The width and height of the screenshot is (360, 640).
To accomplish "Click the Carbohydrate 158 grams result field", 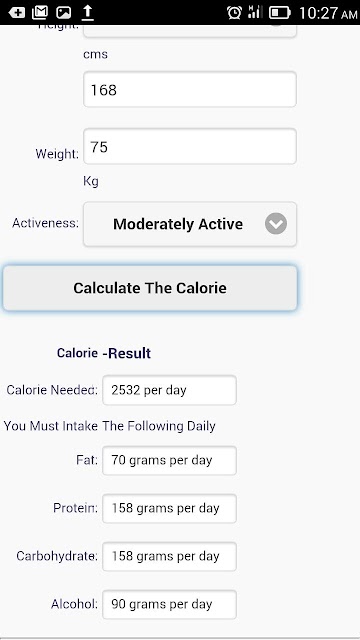I will coord(169,556).
